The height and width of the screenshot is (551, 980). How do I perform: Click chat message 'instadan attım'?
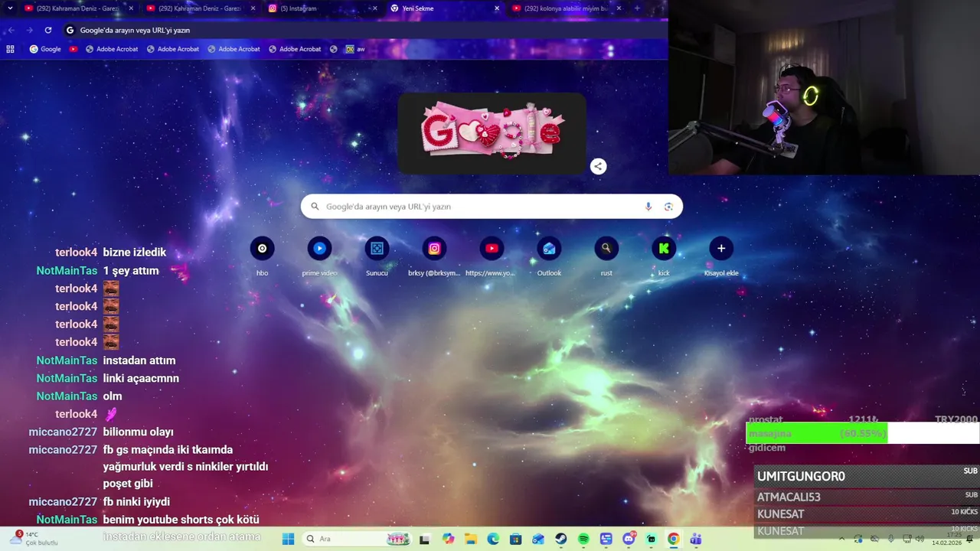click(139, 360)
